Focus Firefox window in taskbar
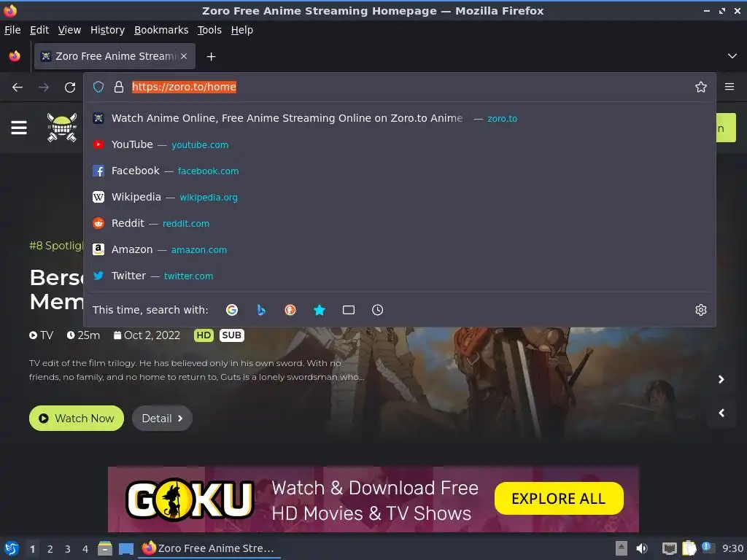 point(209,548)
